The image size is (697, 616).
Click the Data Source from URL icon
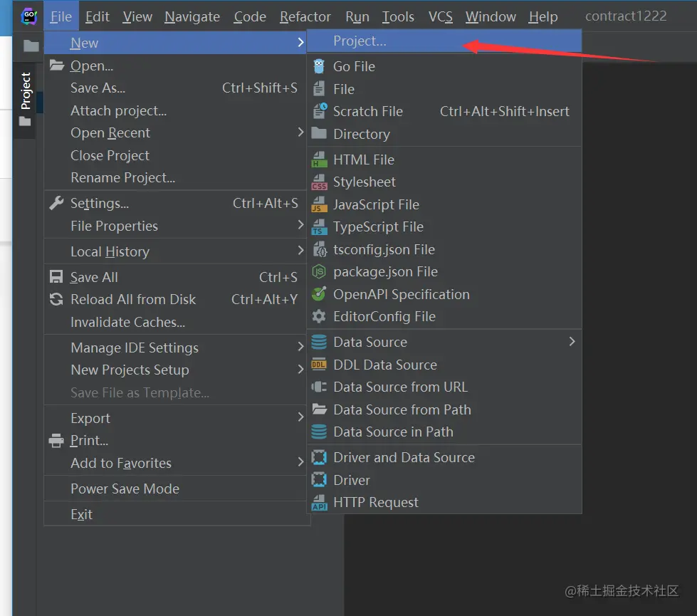pos(319,387)
